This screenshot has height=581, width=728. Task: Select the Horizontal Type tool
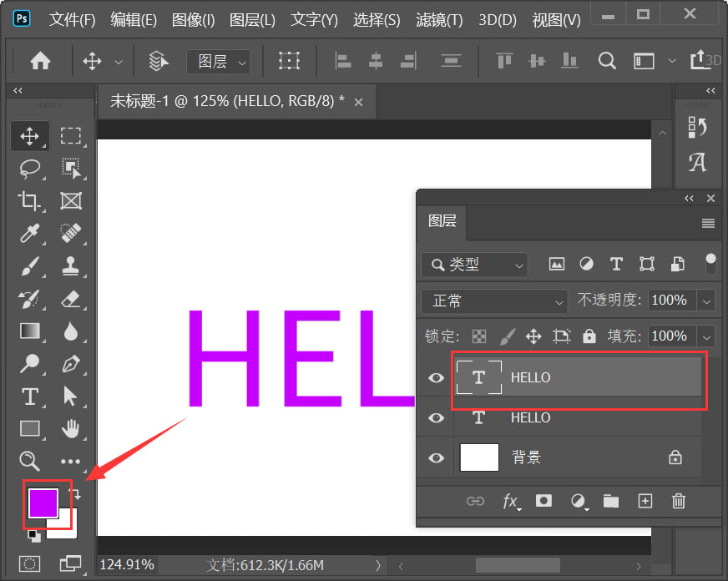click(x=30, y=397)
